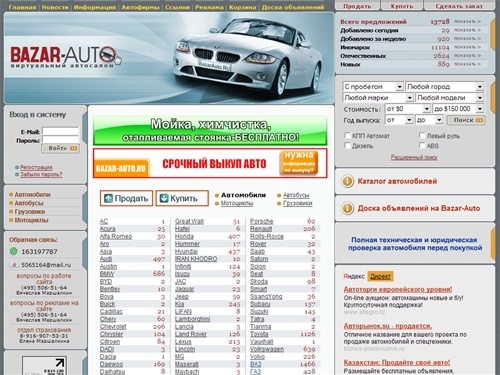Viewport: 500px width, 375px height.
Task: Open the Яндекс Директ link
Action: coord(380,276)
